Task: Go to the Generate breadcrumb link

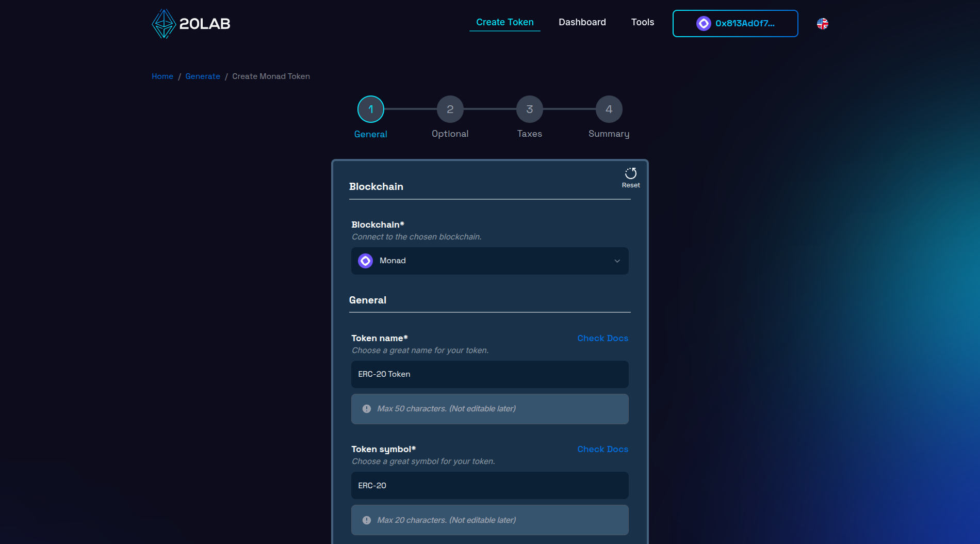Action: pos(203,76)
